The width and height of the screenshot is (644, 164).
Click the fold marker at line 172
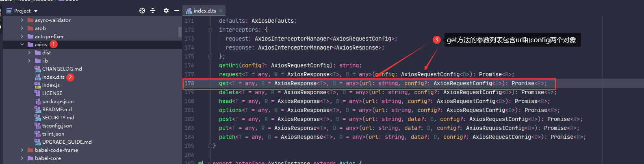[210, 30]
